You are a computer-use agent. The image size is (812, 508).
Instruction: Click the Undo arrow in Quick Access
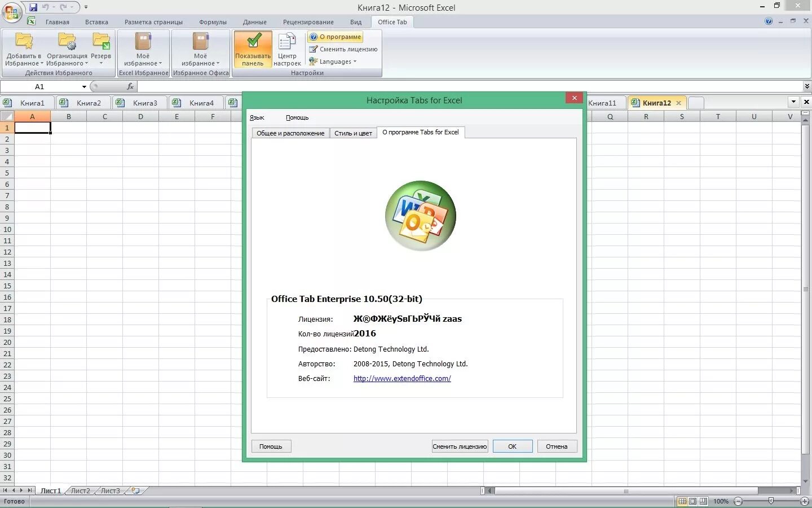tap(46, 7)
